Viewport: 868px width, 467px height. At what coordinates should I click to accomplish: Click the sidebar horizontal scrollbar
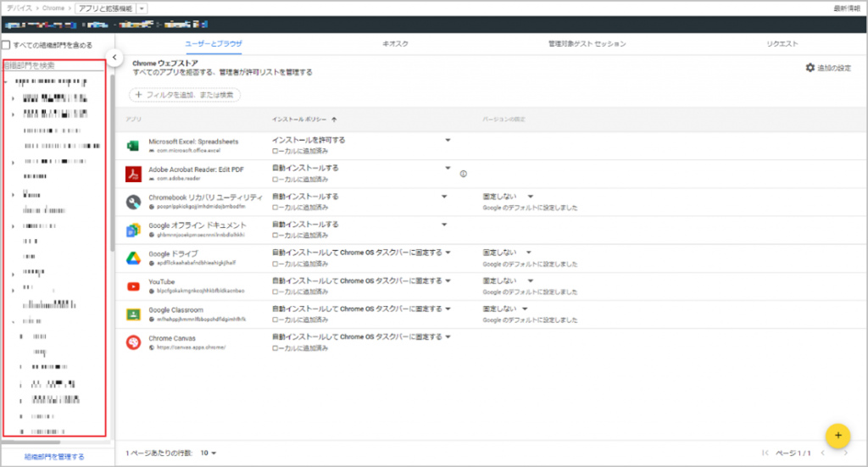click(x=31, y=442)
